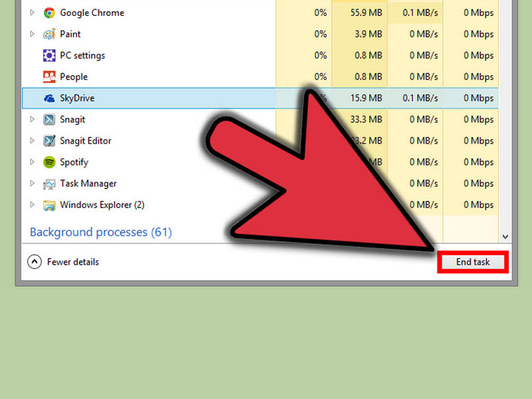532x399 pixels.
Task: Click the Windows Explorer folder icon
Action: click(x=49, y=205)
